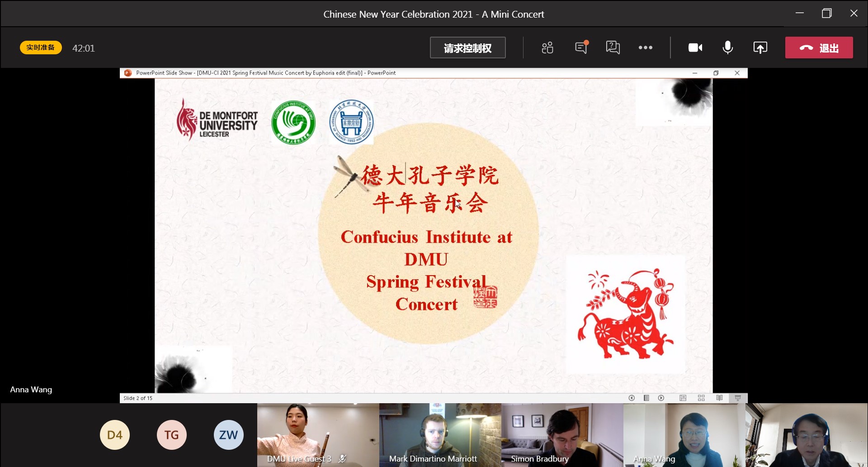Click the 42:01 meeting timer
Viewport: 868px width, 467px height.
tap(84, 48)
